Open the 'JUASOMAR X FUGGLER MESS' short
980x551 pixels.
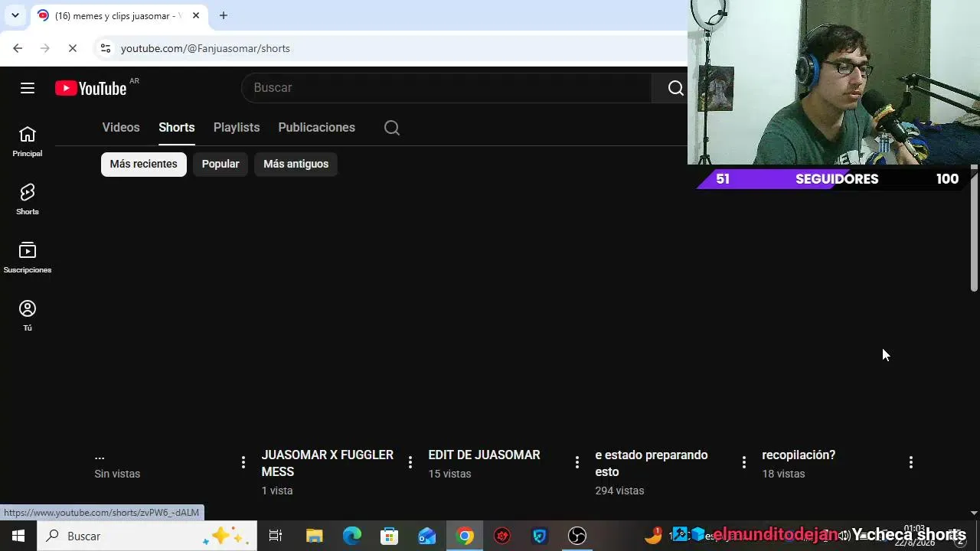(x=328, y=463)
